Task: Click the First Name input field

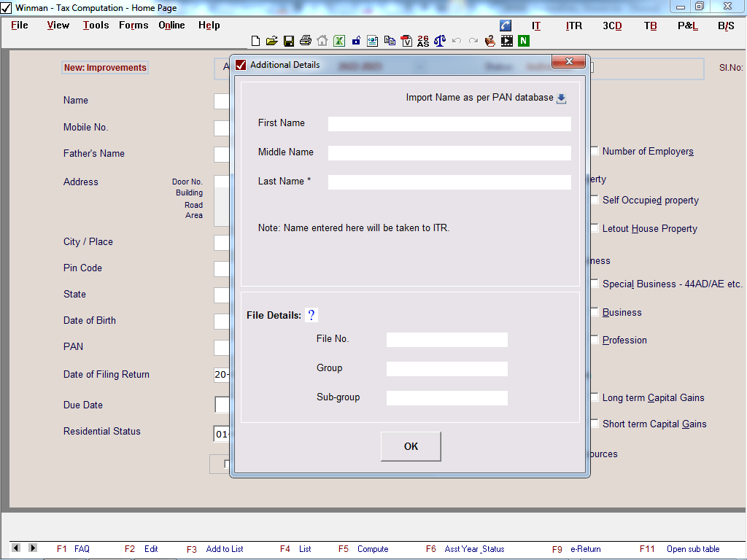Action: (x=449, y=124)
